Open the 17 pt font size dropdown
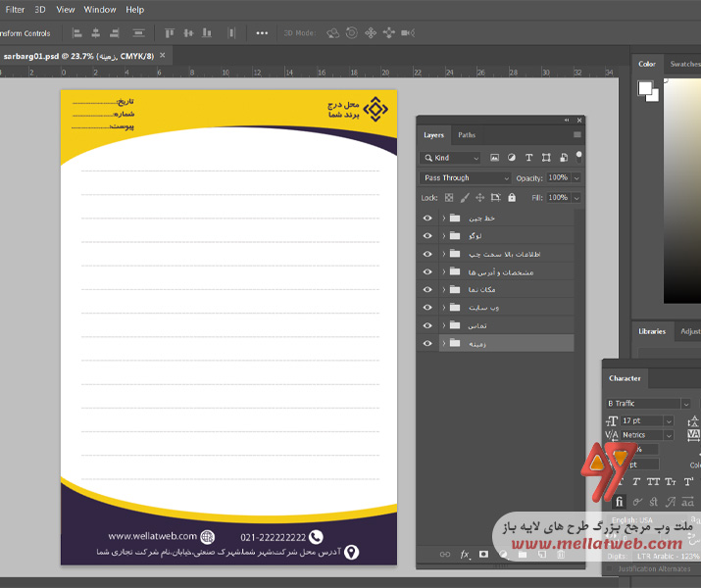701x588 pixels. [x=669, y=420]
